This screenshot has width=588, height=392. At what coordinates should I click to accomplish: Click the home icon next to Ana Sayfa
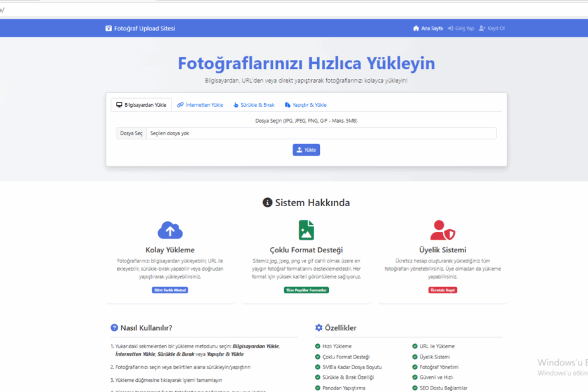click(415, 28)
